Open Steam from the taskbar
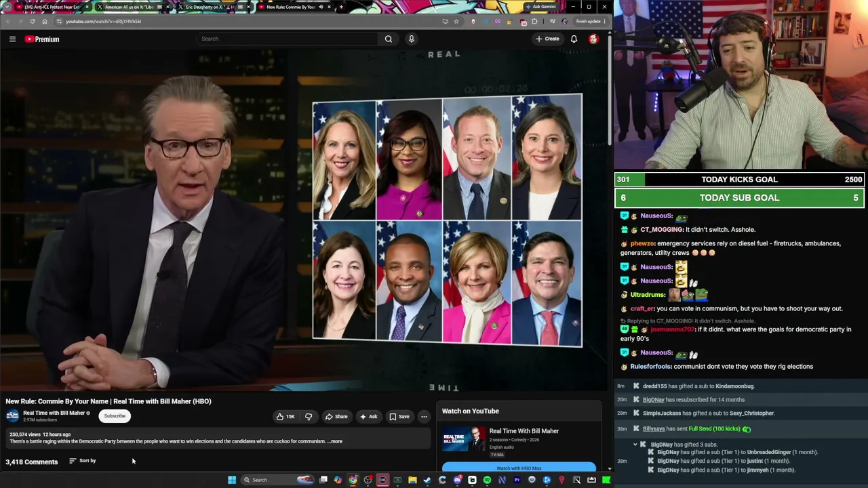Image resolution: width=868 pixels, height=488 pixels. click(x=427, y=480)
